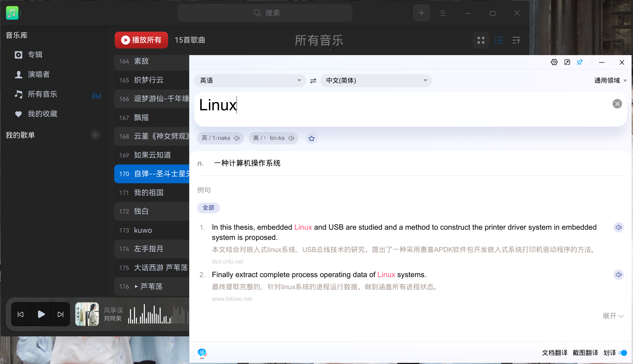The height and width of the screenshot is (364, 633).
Task: Open the 通用领域 domain dropdown
Action: (610, 81)
